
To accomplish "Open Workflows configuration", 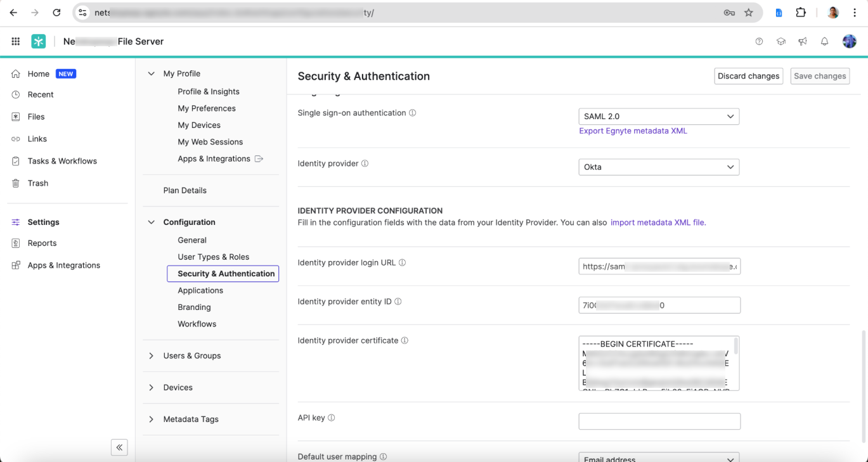I will 197,324.
